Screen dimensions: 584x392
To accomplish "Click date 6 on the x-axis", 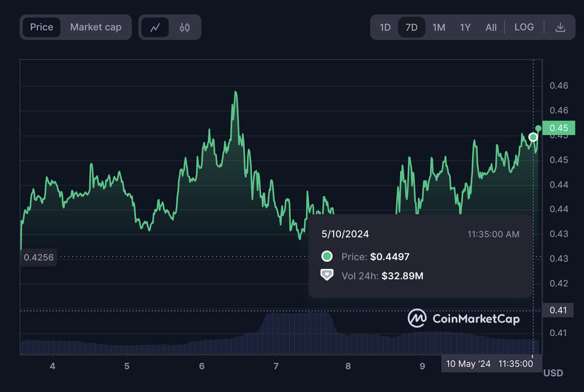I will tap(201, 366).
